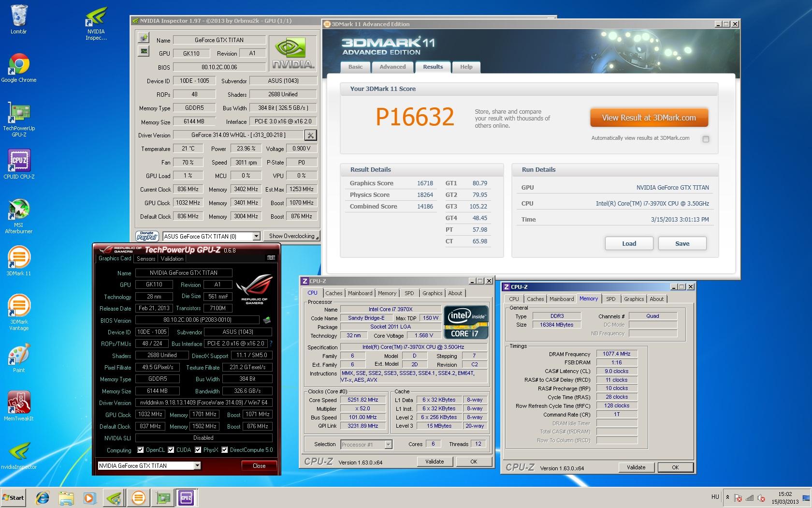Image resolution: width=812 pixels, height=508 pixels.
Task: Switch to 3DMark 11 on the taskbar
Action: [138, 497]
